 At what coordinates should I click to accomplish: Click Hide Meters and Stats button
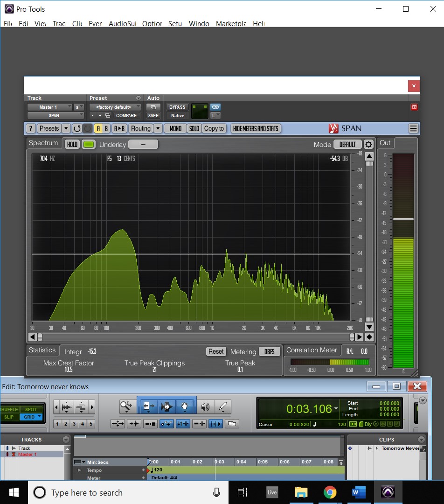click(x=256, y=128)
